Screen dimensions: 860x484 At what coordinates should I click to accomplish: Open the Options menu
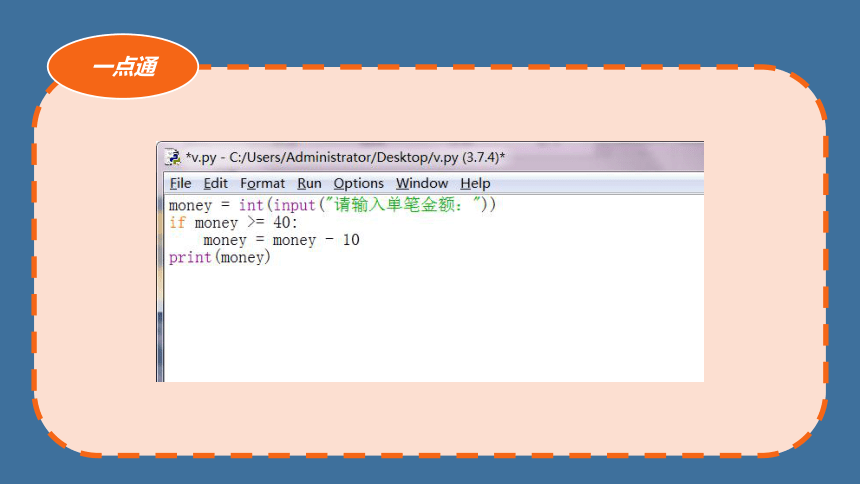(x=358, y=183)
